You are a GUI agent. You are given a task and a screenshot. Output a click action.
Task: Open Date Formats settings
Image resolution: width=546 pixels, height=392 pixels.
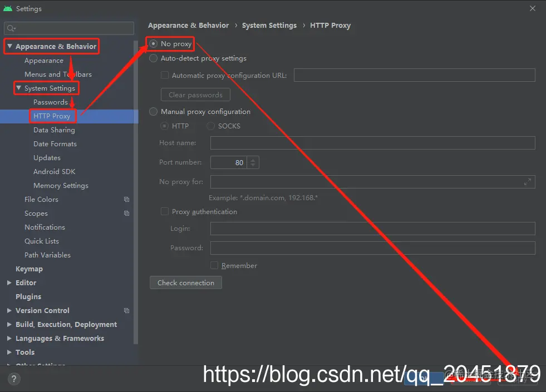[x=55, y=144]
